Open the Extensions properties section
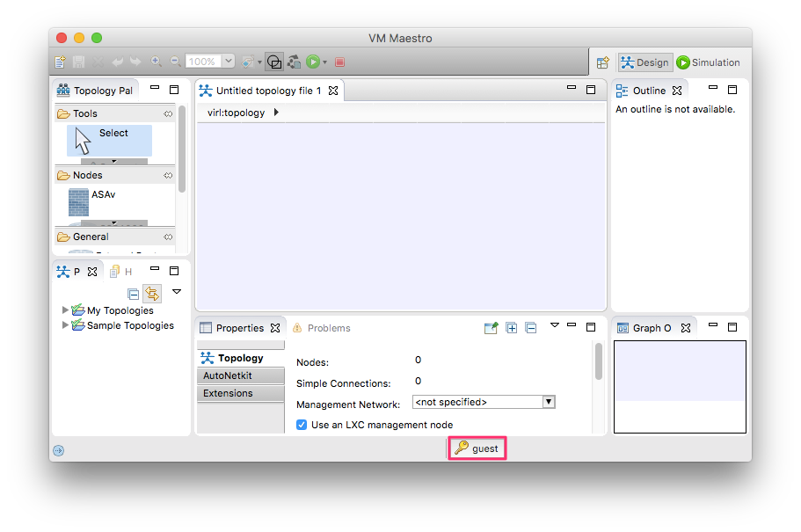 241,393
